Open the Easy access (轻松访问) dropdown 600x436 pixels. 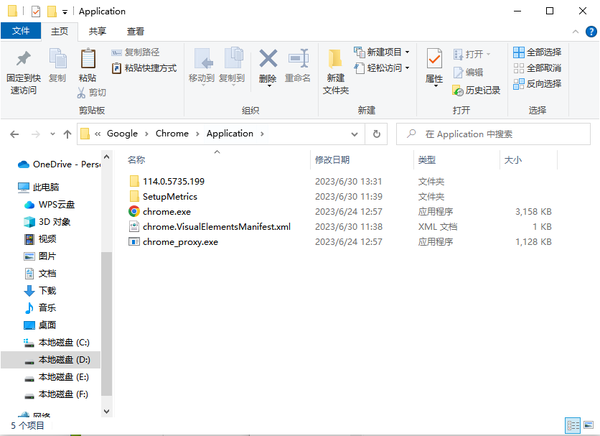408,68
